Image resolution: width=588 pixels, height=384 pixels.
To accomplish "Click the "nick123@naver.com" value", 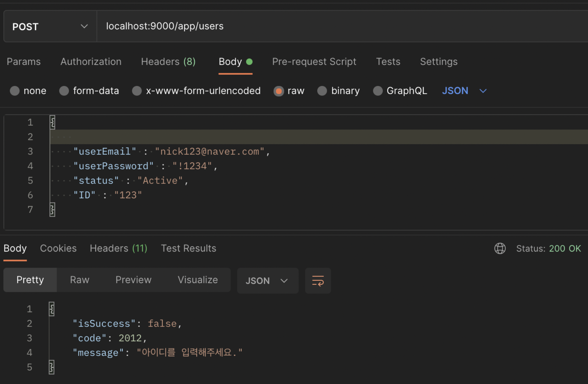I will click(x=210, y=151).
